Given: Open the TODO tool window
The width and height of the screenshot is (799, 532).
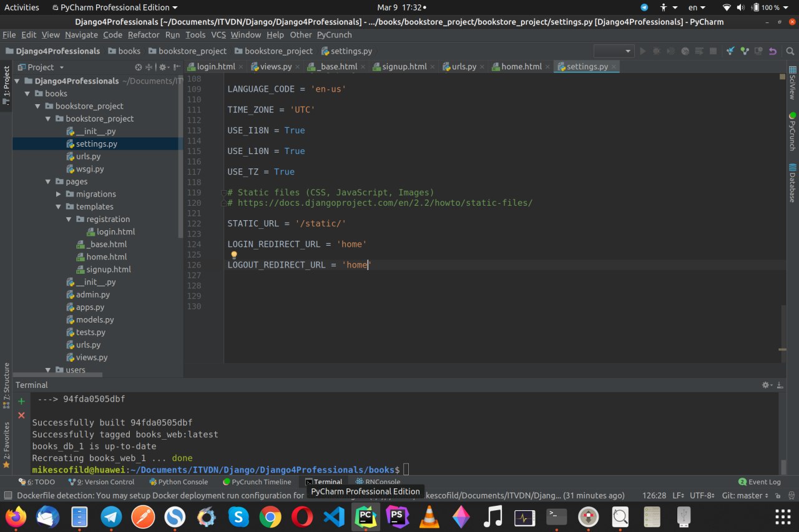Looking at the screenshot, I should [37, 482].
